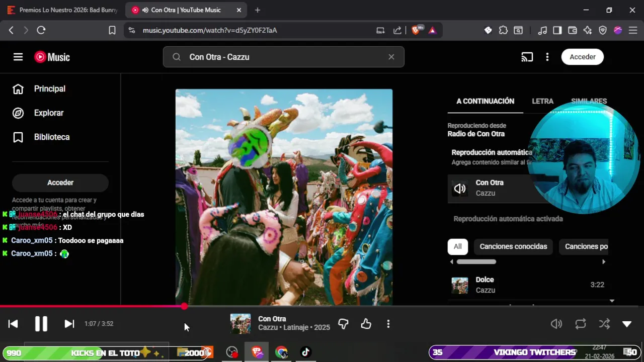Viewport: 644px width, 362px height.
Task: Skip to the previous track
Action: (x=13, y=324)
